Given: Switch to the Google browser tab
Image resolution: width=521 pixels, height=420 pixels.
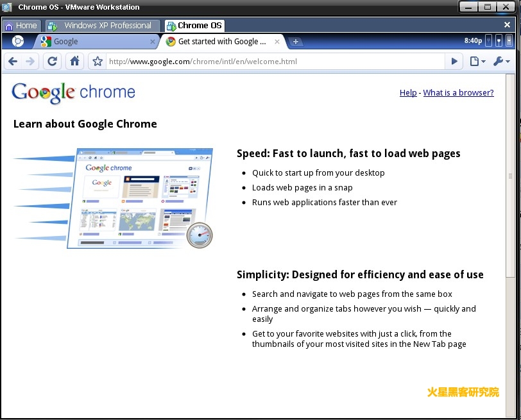Looking at the screenshot, I should [x=96, y=42].
